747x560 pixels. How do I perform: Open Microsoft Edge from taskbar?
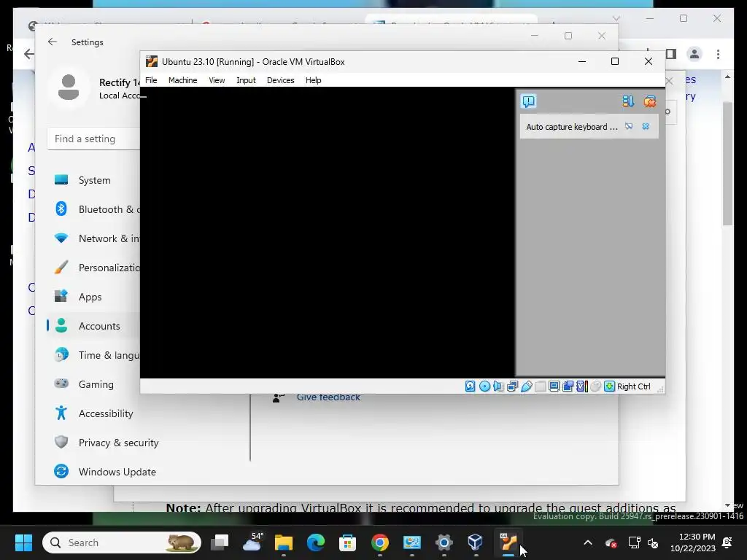point(315,542)
